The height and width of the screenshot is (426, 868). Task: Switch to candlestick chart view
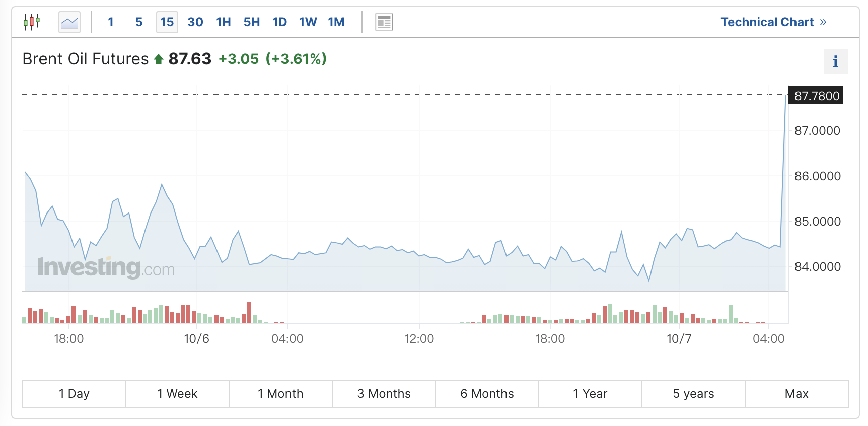pos(32,22)
